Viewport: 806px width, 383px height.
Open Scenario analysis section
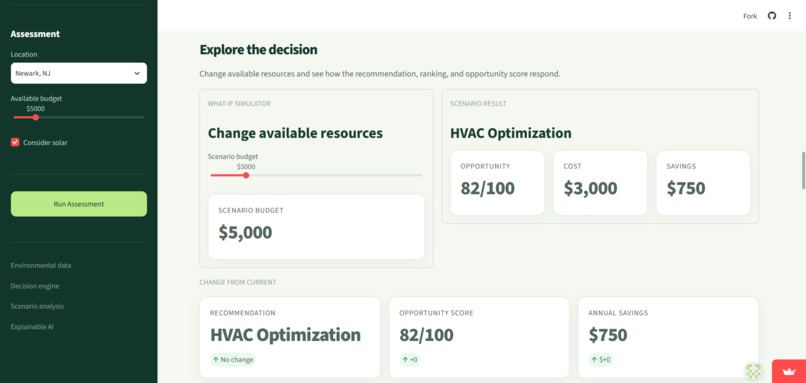[37, 306]
